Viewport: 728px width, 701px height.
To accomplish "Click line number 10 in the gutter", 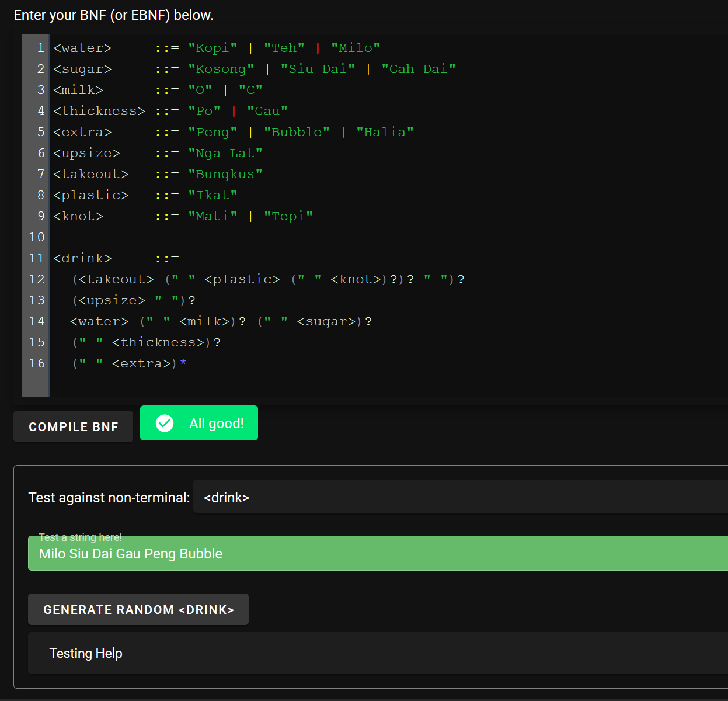I will (x=37, y=237).
